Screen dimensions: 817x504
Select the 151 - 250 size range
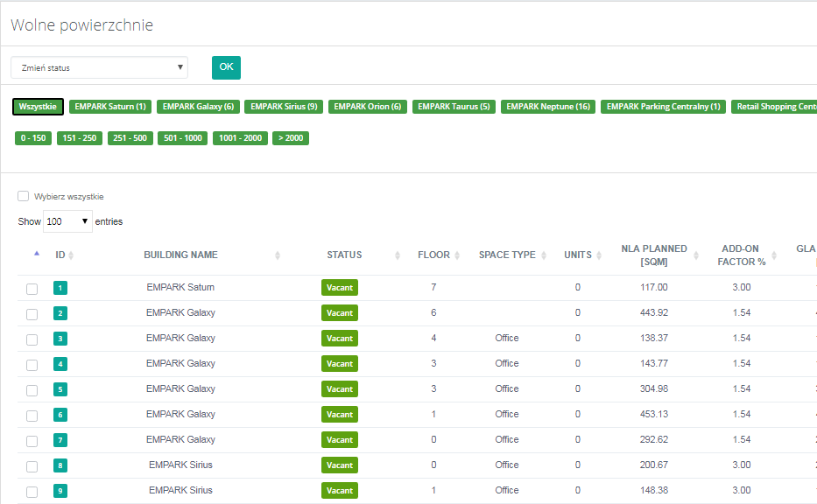(x=79, y=138)
